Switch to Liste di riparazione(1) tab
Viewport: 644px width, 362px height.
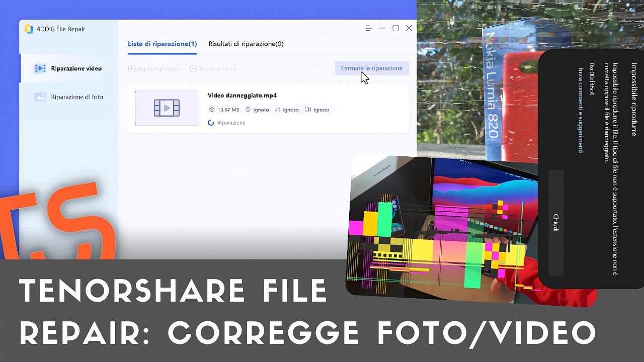162,44
